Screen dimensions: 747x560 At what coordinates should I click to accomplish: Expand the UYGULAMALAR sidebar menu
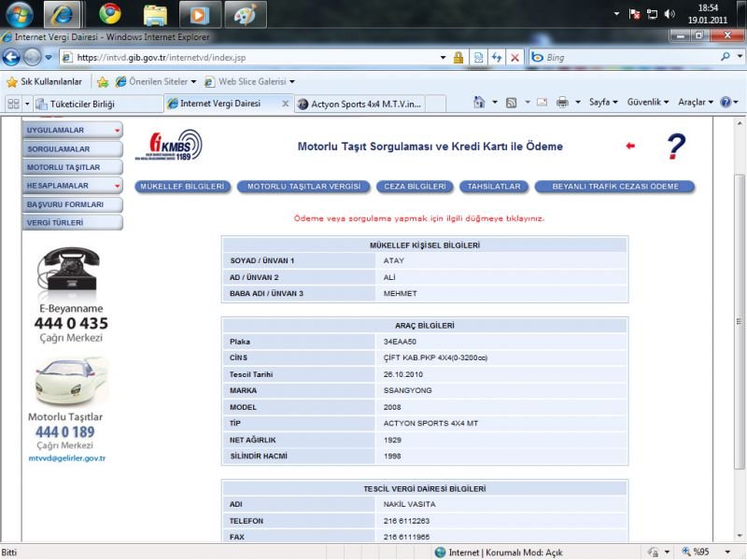(73, 131)
